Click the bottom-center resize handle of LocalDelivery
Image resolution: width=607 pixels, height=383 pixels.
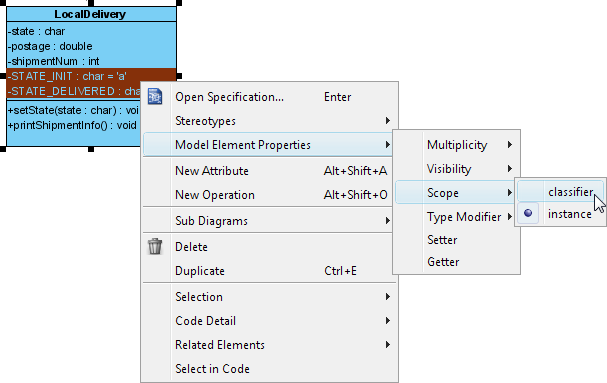tap(91, 149)
